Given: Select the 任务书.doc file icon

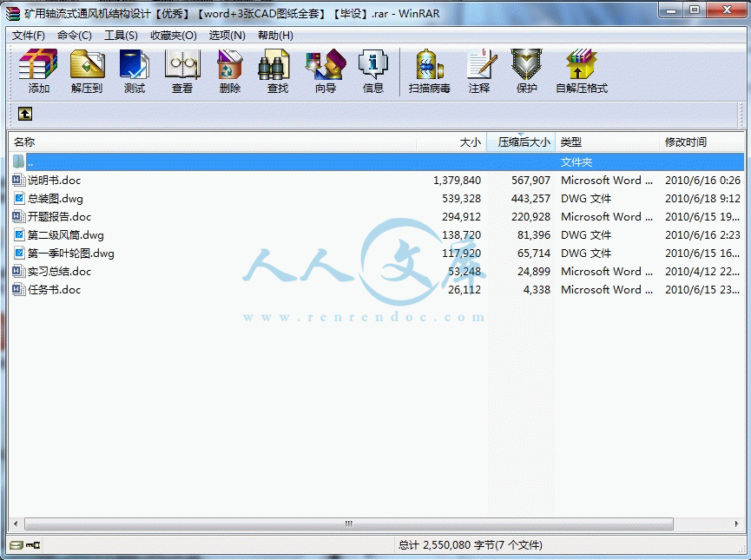Looking at the screenshot, I should click(18, 289).
